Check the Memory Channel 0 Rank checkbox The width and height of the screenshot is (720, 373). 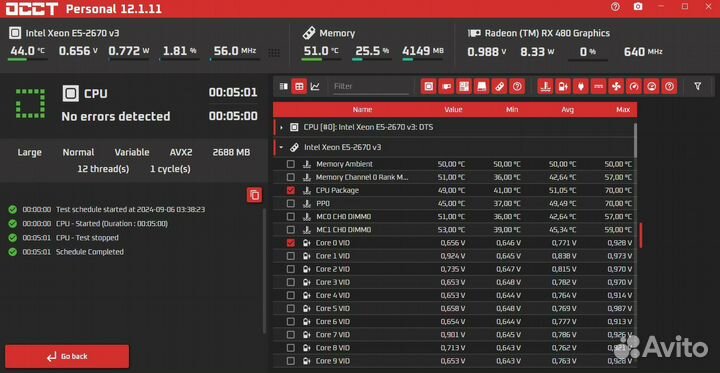pos(291,177)
